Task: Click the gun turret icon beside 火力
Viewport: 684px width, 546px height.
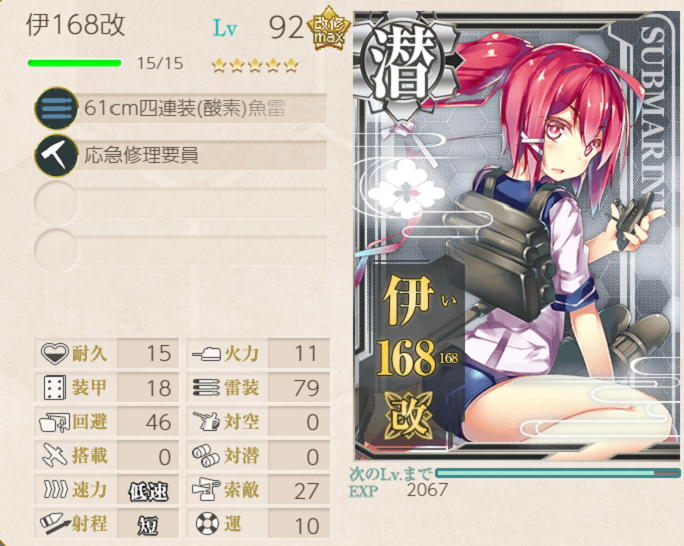Action: [206, 353]
